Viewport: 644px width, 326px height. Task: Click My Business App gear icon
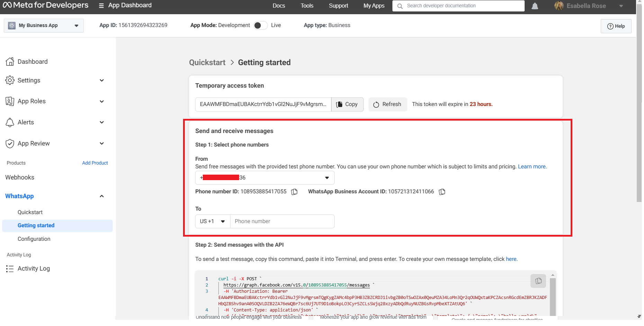point(12,26)
